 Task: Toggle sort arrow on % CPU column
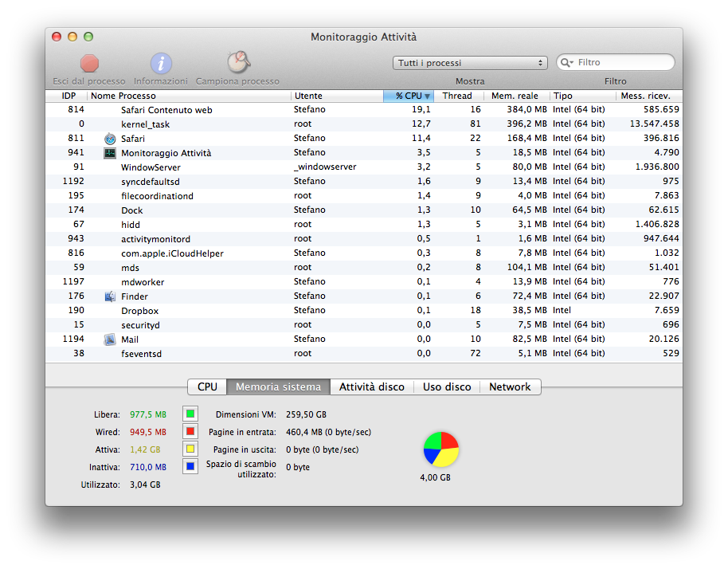click(x=427, y=96)
